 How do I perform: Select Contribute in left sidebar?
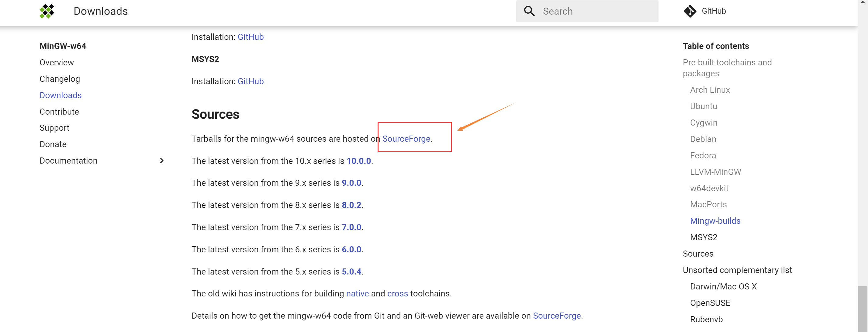tap(59, 112)
